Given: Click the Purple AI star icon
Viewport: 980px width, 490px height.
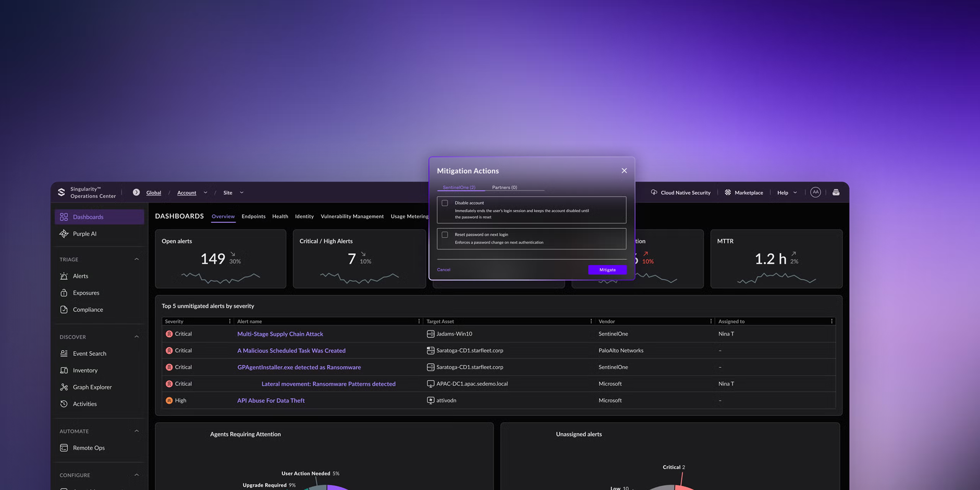Looking at the screenshot, I should pyautogui.click(x=64, y=234).
